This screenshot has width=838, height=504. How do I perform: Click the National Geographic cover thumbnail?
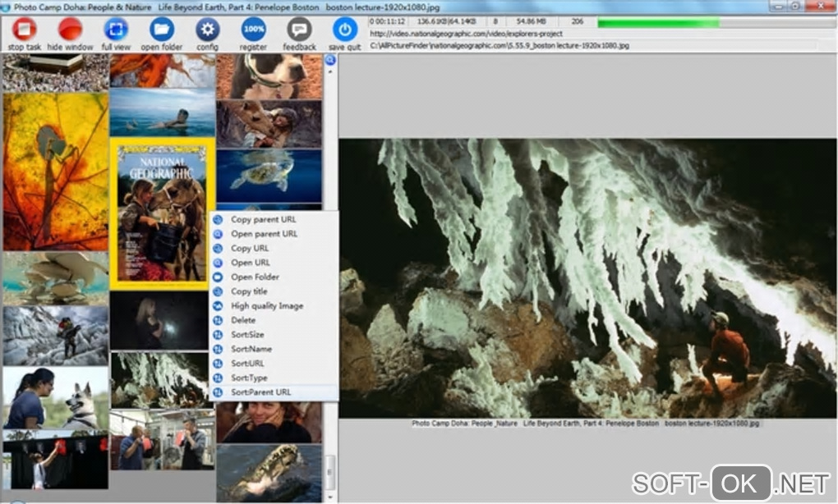coord(162,213)
